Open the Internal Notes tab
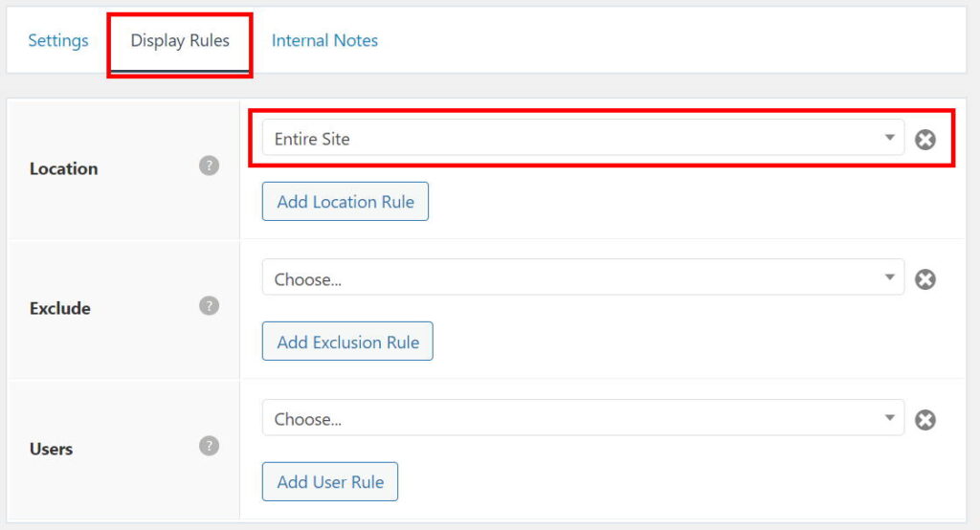Screen dimensions: 980x530 [324, 40]
